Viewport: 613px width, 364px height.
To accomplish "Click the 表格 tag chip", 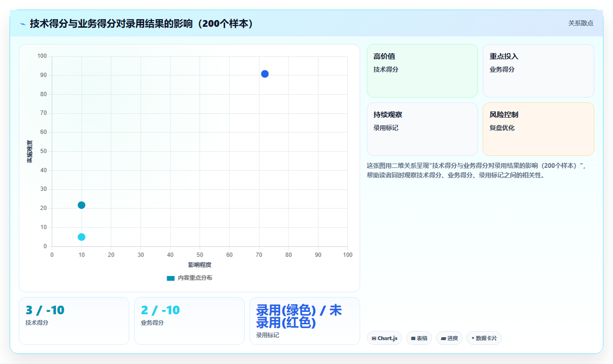I will click(419, 338).
